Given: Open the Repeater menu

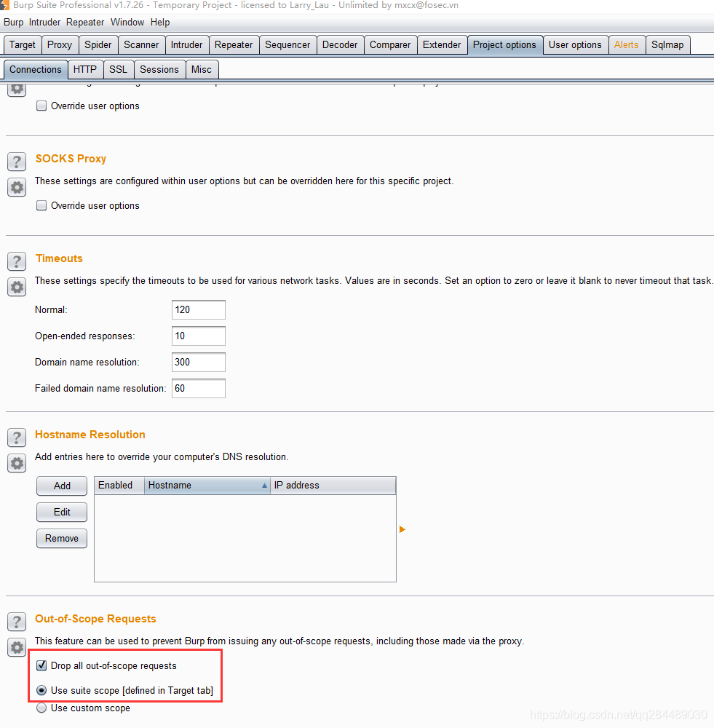Looking at the screenshot, I should tap(85, 23).
